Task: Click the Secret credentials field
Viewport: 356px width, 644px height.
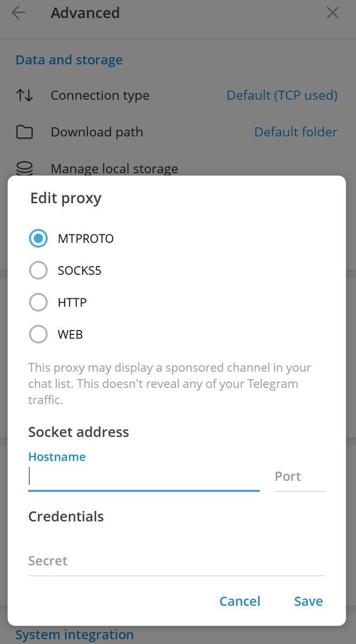Action: coord(177,561)
